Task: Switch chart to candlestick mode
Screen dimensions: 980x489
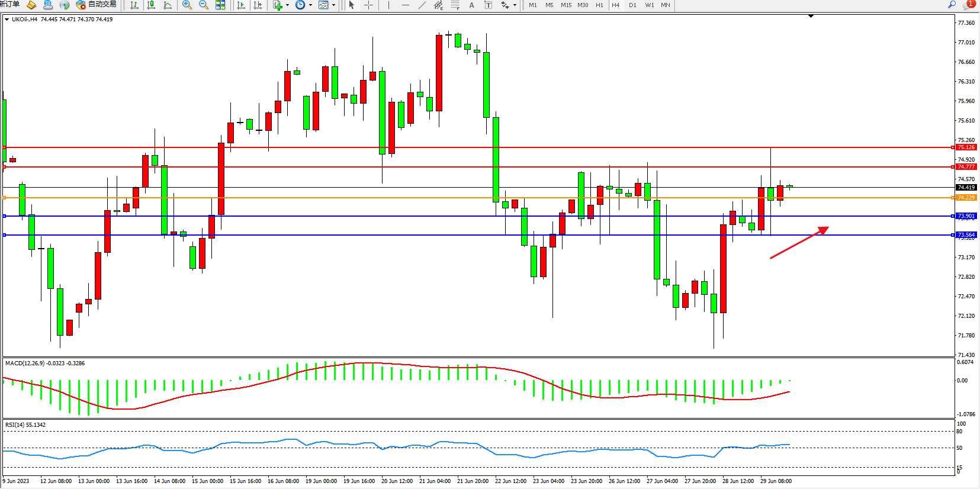Action: click(x=152, y=5)
